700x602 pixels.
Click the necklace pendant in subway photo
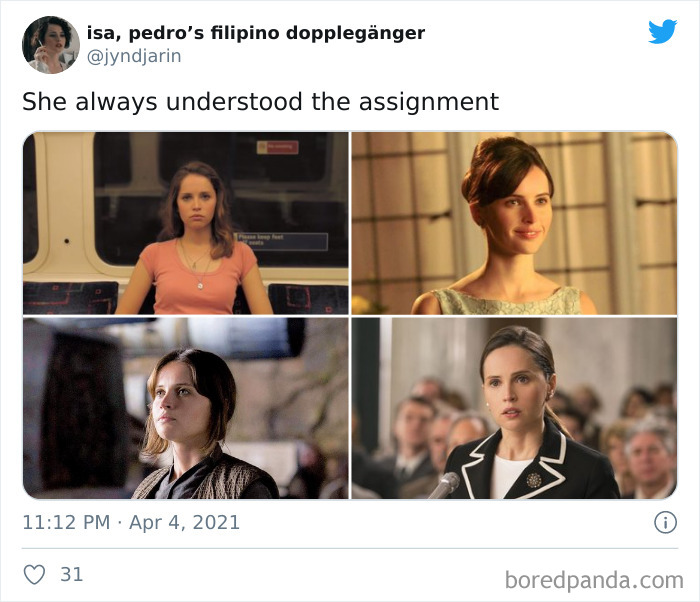[200, 285]
